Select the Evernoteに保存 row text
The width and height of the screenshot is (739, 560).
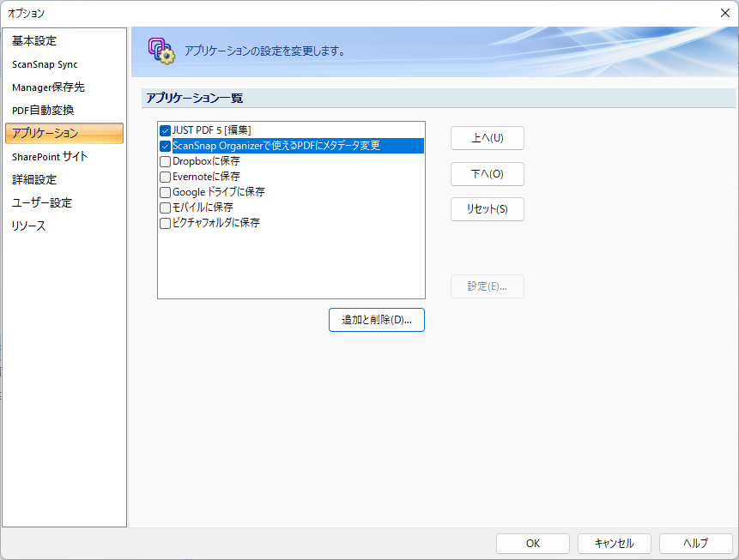click(206, 177)
